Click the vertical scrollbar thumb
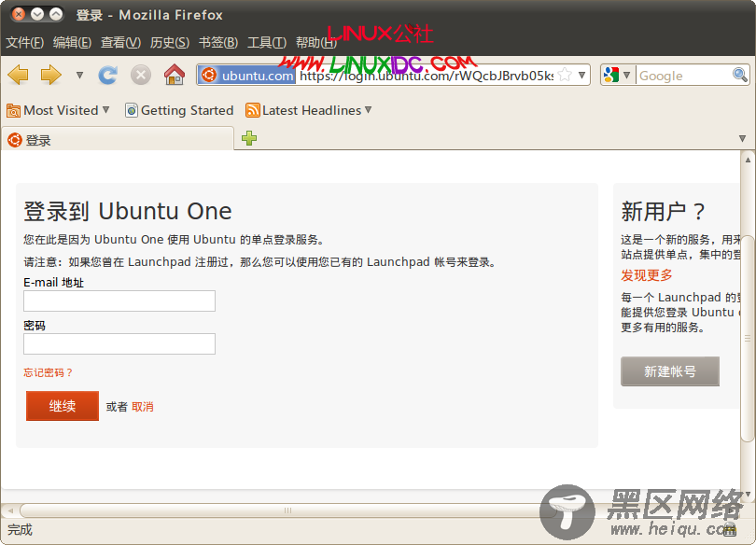 [x=748, y=338]
